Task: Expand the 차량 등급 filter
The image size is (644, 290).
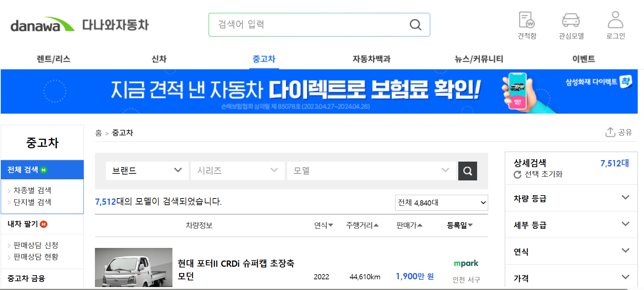Action: coord(571,198)
